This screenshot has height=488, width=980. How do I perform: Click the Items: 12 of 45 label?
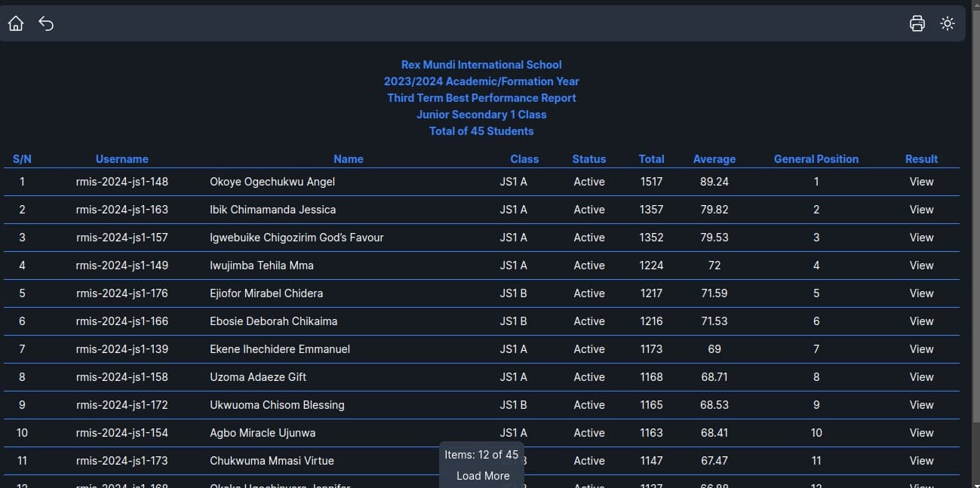481,455
